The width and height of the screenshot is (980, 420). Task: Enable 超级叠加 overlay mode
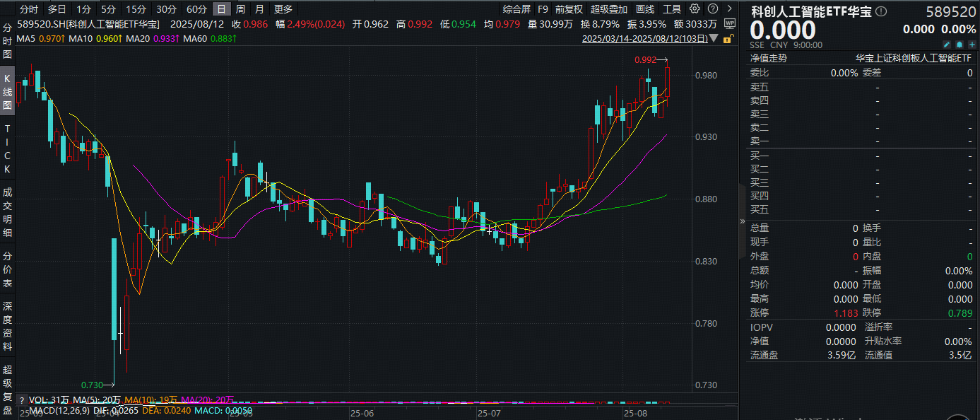tap(608, 9)
